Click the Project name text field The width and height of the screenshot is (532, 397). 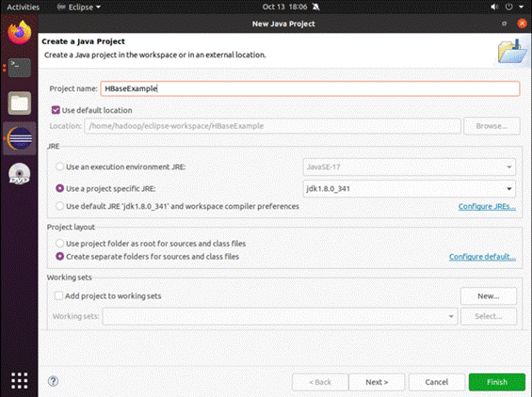click(310, 88)
